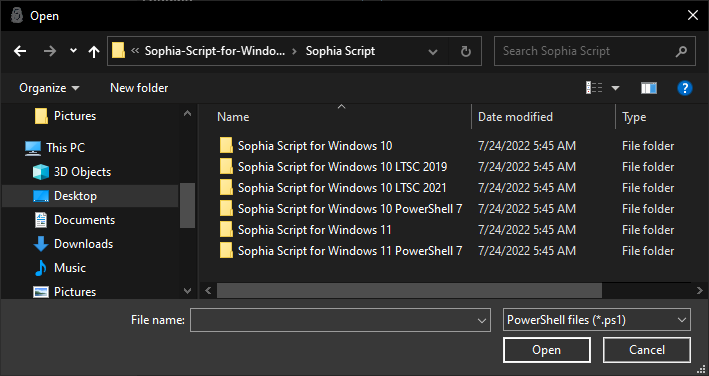Open the Organize menu

[x=49, y=88]
